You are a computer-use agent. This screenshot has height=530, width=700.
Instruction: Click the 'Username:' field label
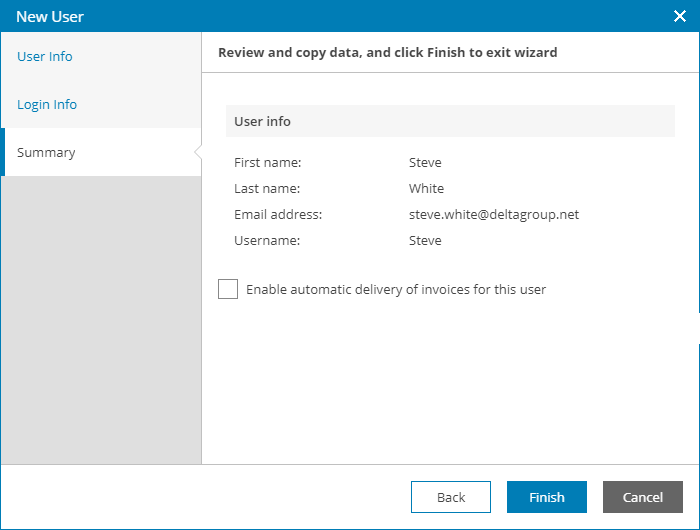click(x=267, y=241)
